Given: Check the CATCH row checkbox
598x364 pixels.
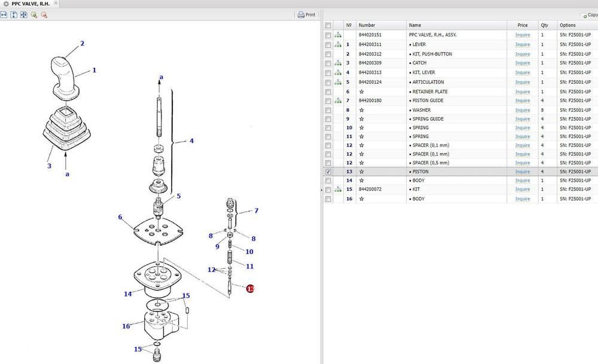Looking at the screenshot, I should click(x=328, y=63).
